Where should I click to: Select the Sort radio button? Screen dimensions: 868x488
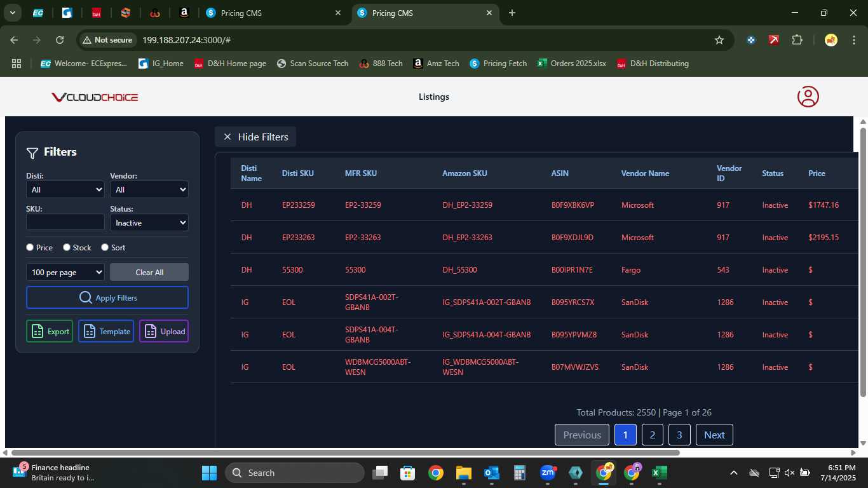coord(105,247)
